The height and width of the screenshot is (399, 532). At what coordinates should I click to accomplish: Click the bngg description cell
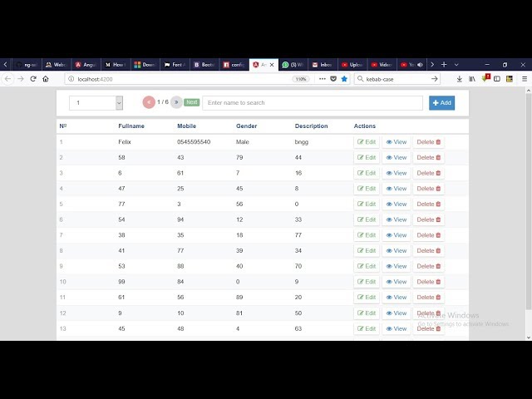point(302,142)
